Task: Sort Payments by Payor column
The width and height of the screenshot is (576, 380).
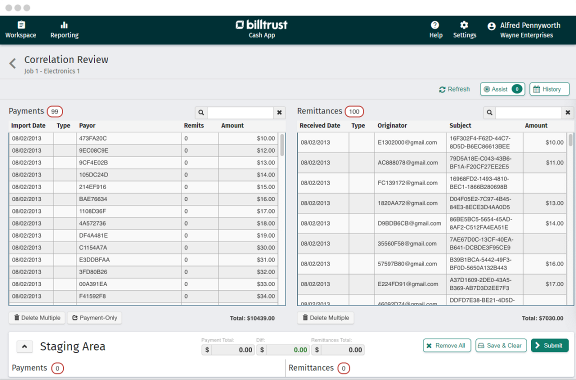Action: pos(87,126)
